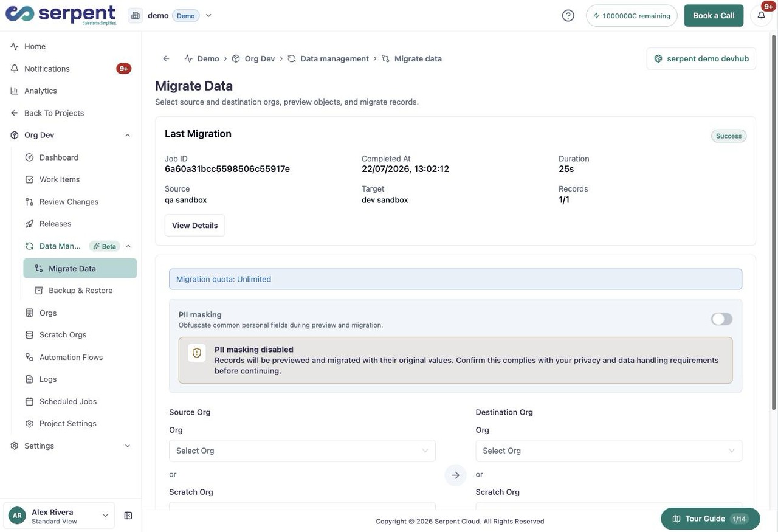
Task: Click the target value dev sandbox
Action: pyautogui.click(x=385, y=200)
